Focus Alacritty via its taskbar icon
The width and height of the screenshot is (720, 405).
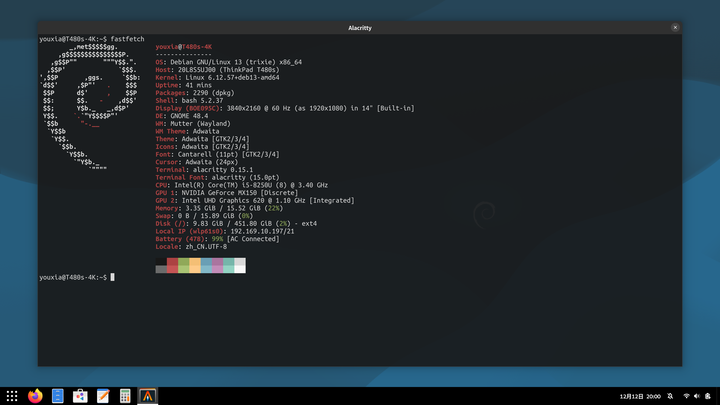(147, 396)
